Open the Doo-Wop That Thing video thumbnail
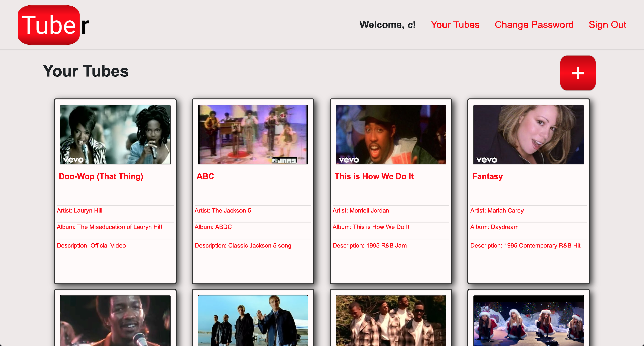The width and height of the screenshot is (644, 346). pyautogui.click(x=114, y=135)
